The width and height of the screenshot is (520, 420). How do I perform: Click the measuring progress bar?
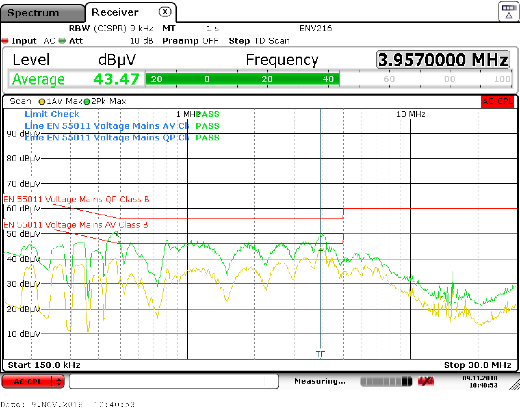[386, 381]
